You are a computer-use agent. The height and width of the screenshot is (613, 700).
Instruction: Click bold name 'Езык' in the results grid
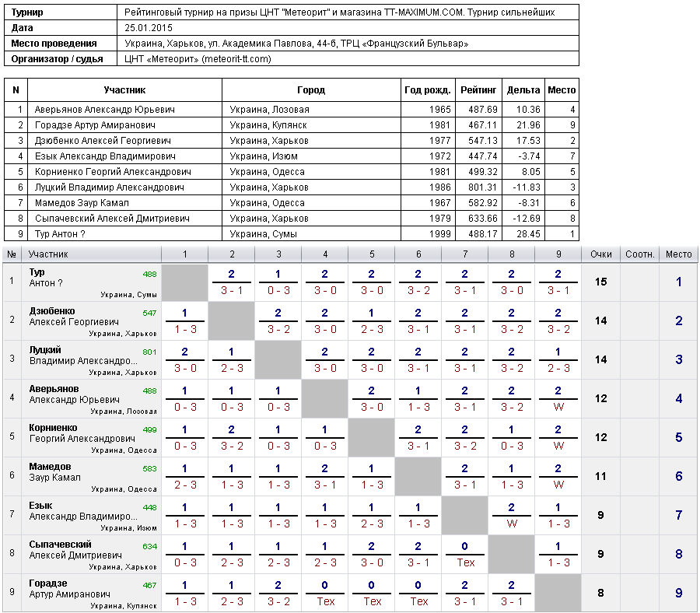[40, 506]
